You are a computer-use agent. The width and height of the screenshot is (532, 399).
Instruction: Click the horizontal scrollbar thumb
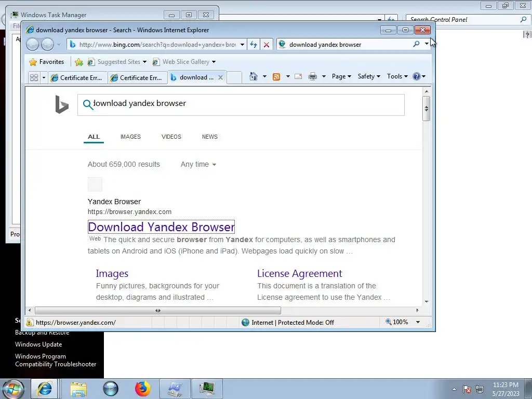pos(158,311)
